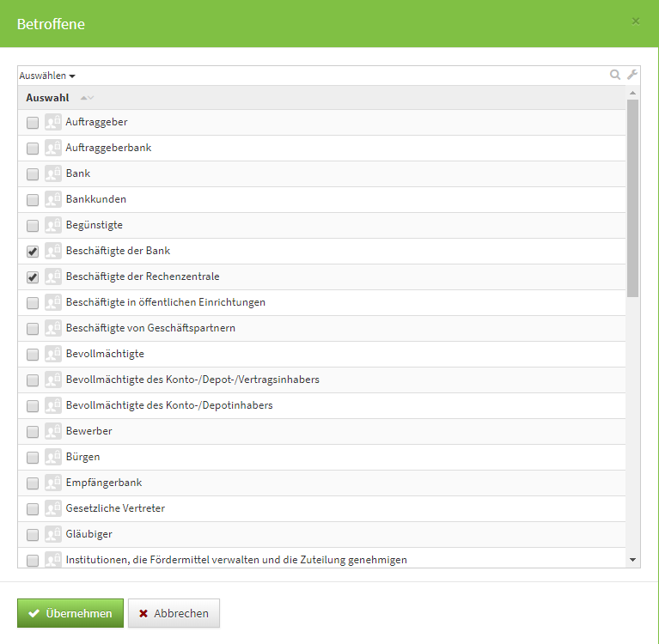Select the Bevollmächtigte row label
Screen dimensions: 659x644
click(105, 354)
